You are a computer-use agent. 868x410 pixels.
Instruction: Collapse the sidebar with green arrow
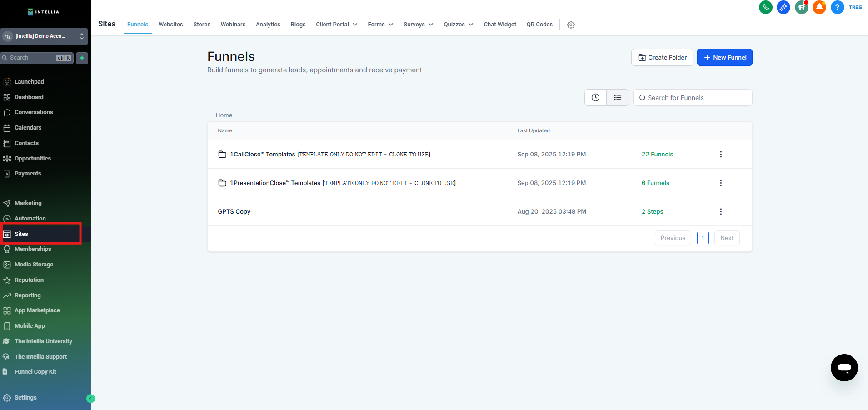click(90, 399)
